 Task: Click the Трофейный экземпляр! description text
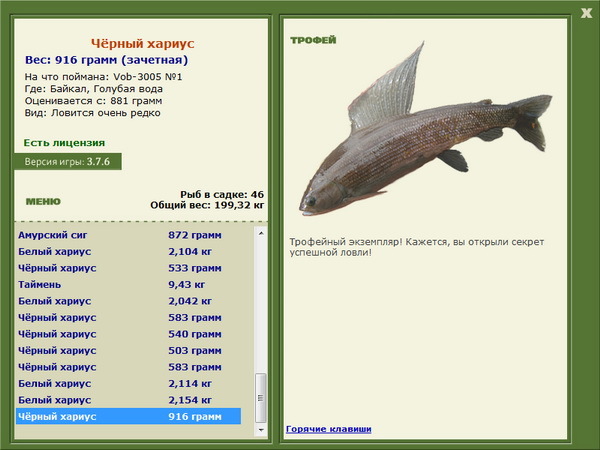point(417,247)
